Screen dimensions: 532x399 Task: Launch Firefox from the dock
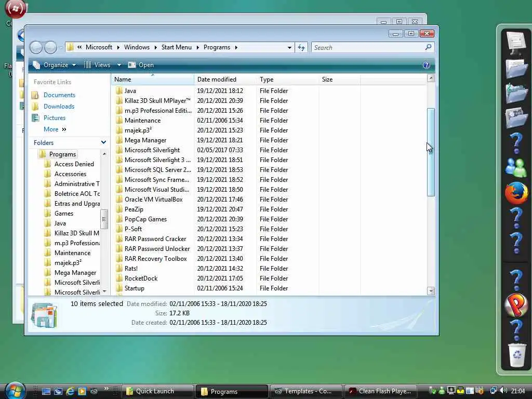[516, 193]
